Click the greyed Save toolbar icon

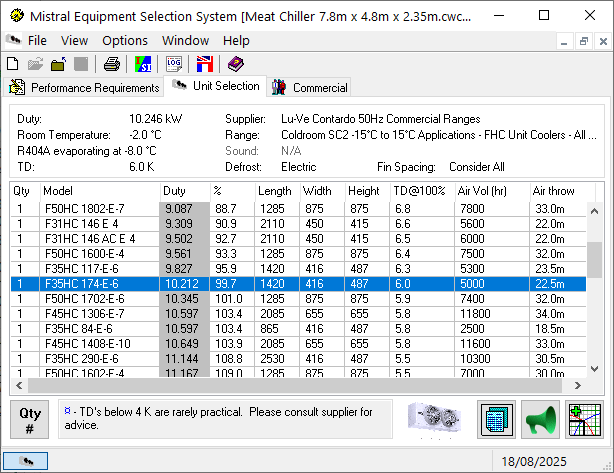[81, 64]
